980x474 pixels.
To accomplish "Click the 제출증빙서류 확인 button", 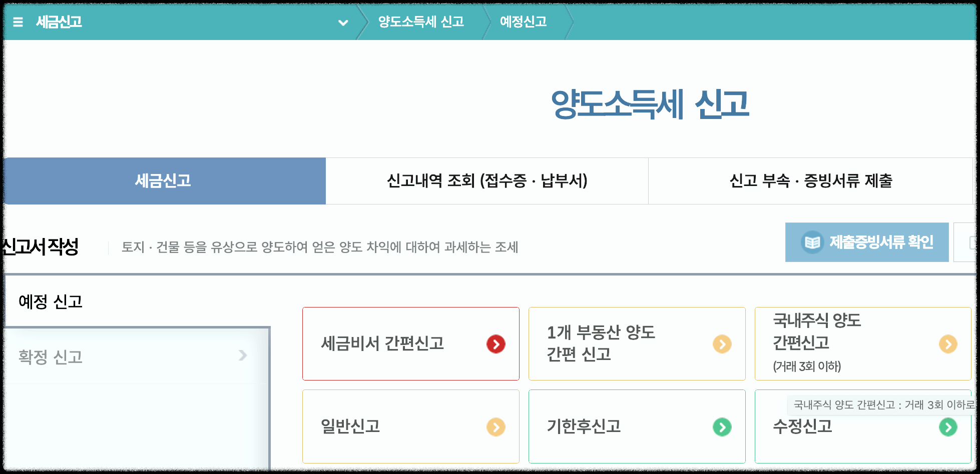I will [867, 242].
